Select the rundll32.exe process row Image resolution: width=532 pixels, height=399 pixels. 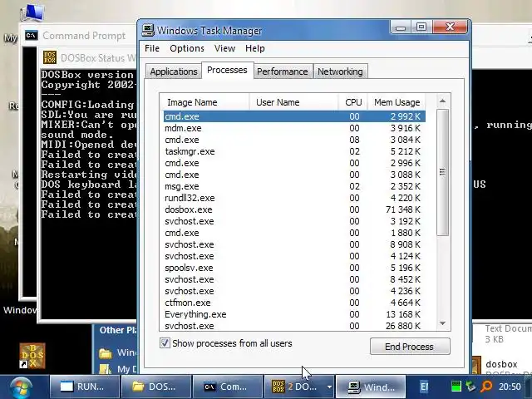tap(294, 198)
